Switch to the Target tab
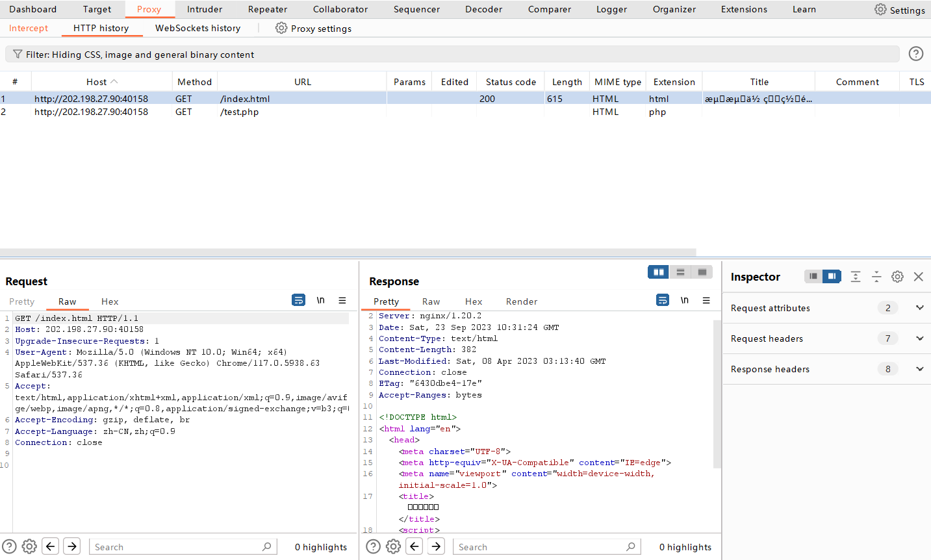The image size is (931, 560). tap(97, 9)
